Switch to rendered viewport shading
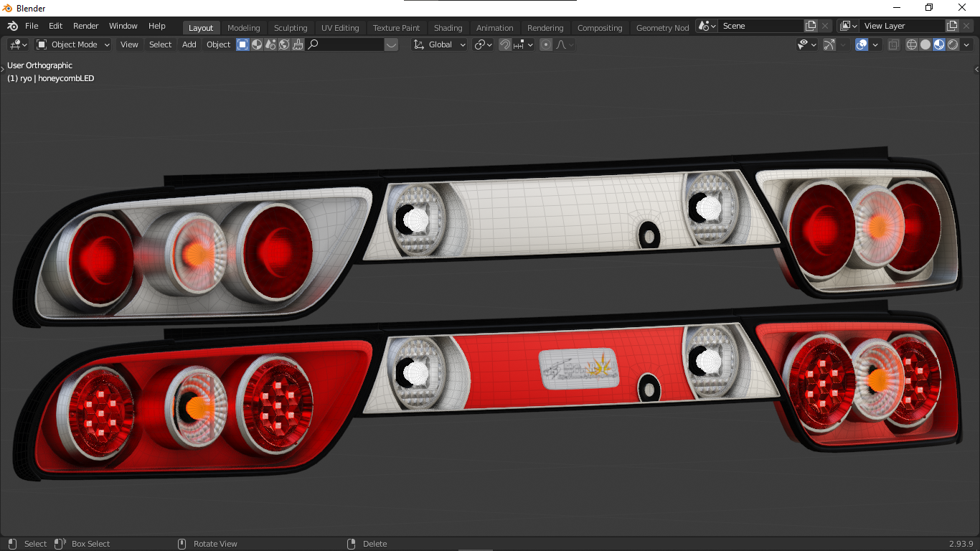The image size is (980, 551). [x=953, y=44]
